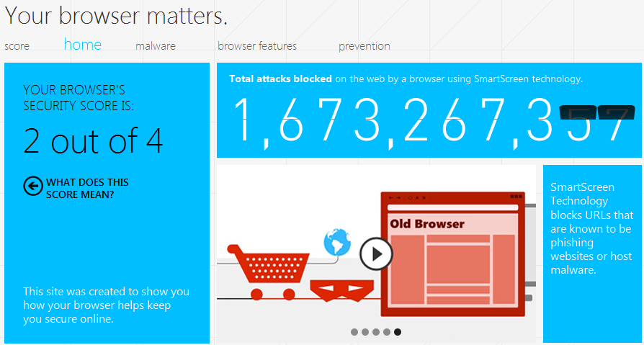Open the browser features tab
Image resolution: width=644 pixels, height=345 pixels.
(257, 46)
